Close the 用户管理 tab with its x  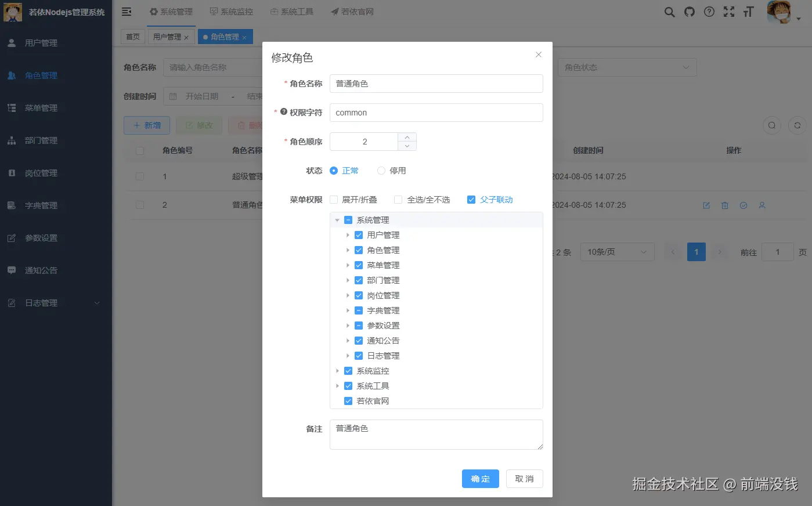186,37
